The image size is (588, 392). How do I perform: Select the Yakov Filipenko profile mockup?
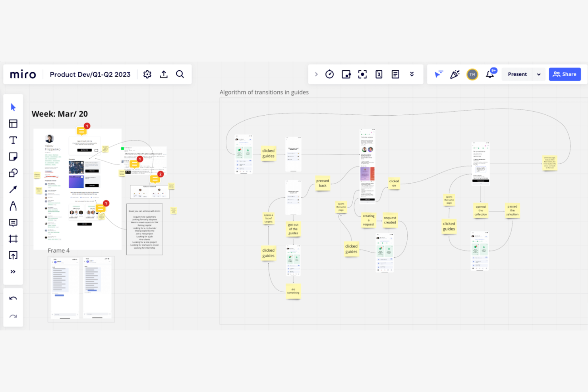point(77,189)
